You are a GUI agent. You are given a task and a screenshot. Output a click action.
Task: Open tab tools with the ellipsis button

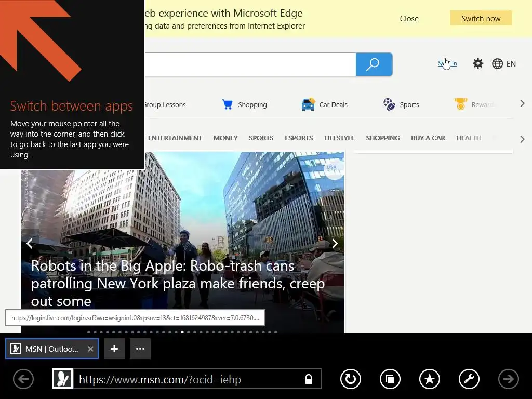point(140,349)
